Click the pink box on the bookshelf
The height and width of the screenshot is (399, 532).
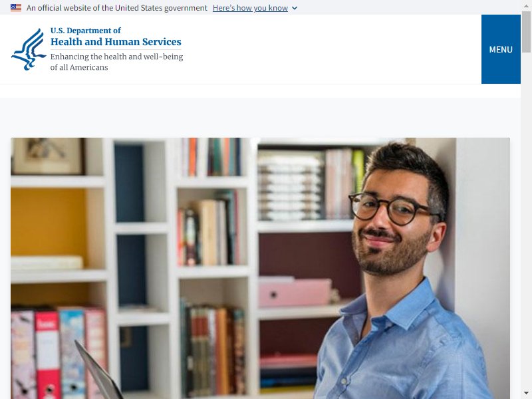coord(295,292)
